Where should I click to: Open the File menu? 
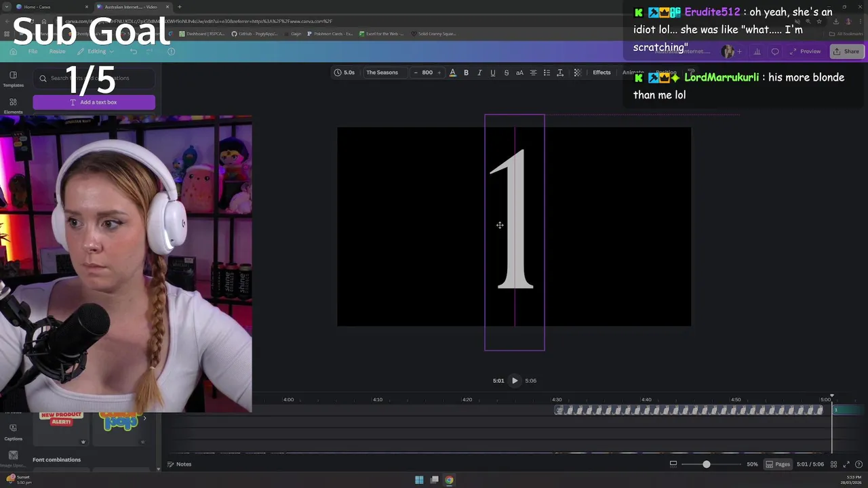[33, 52]
